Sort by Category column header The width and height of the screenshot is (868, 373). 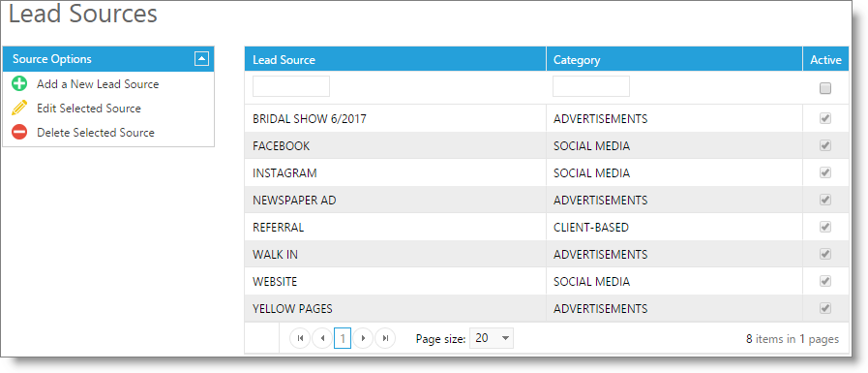tap(577, 60)
